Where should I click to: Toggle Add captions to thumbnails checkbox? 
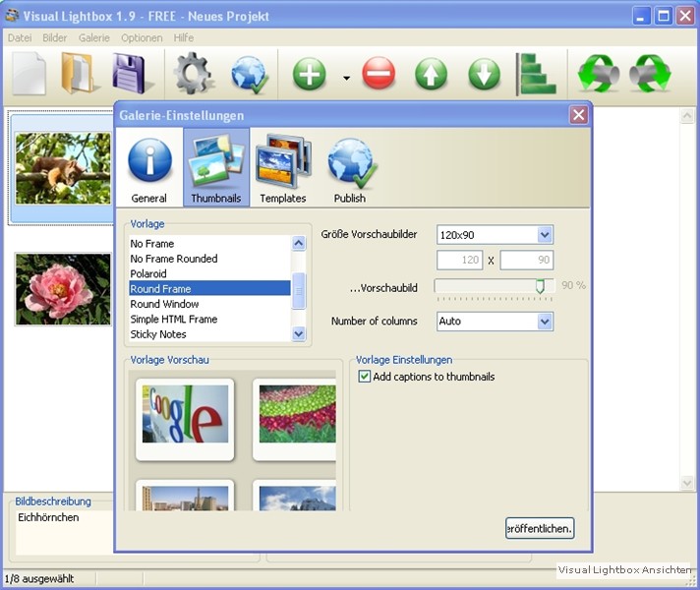pyautogui.click(x=365, y=377)
